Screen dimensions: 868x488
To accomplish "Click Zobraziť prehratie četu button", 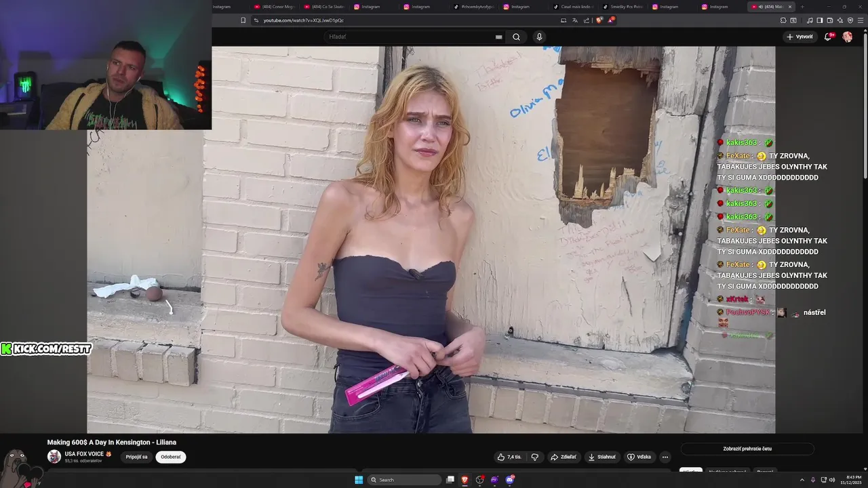I will pos(747,449).
